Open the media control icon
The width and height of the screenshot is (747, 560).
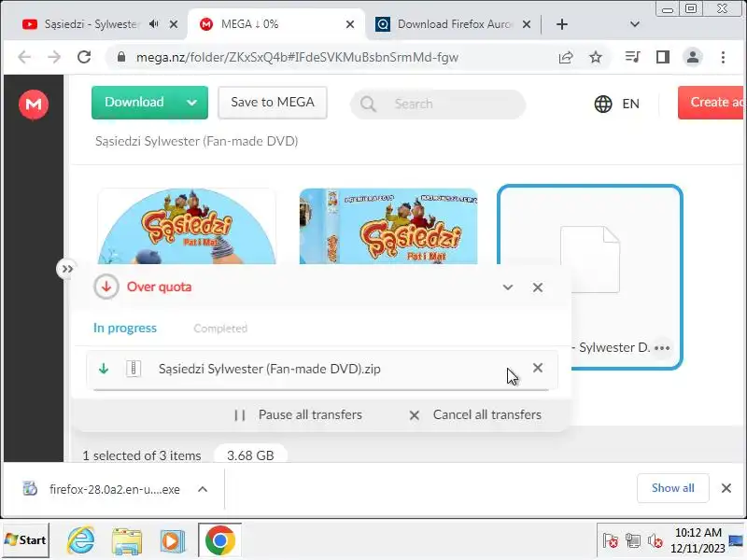(x=633, y=57)
